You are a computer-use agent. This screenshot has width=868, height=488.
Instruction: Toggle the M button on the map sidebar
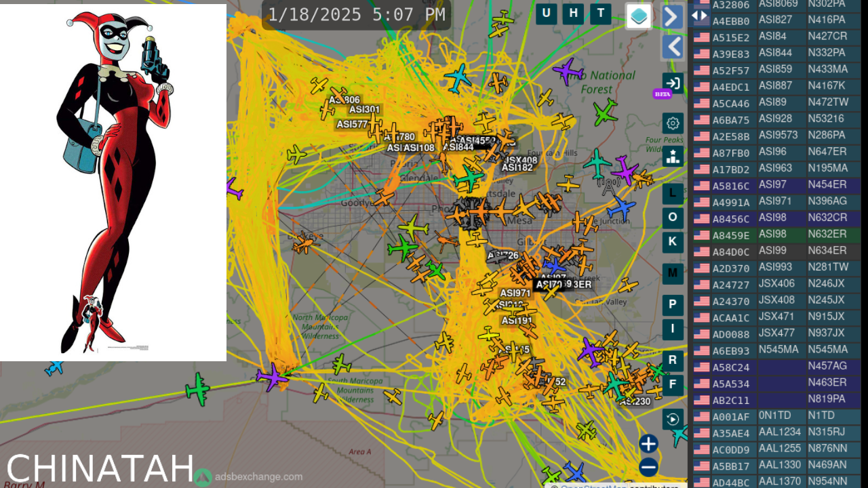click(x=673, y=273)
